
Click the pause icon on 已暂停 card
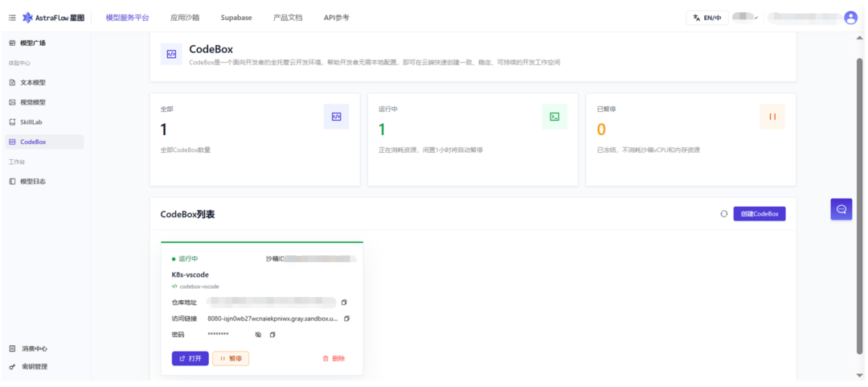pos(772,117)
